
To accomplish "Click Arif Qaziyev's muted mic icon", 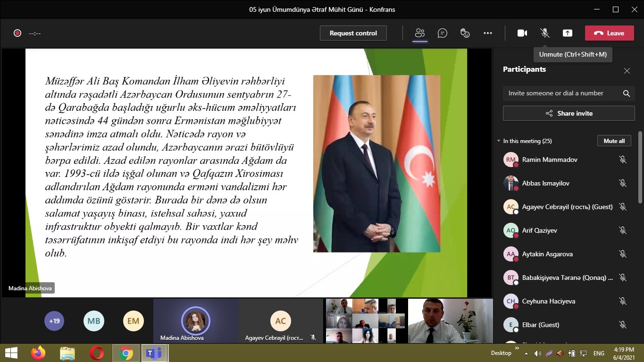I will tap(623, 230).
